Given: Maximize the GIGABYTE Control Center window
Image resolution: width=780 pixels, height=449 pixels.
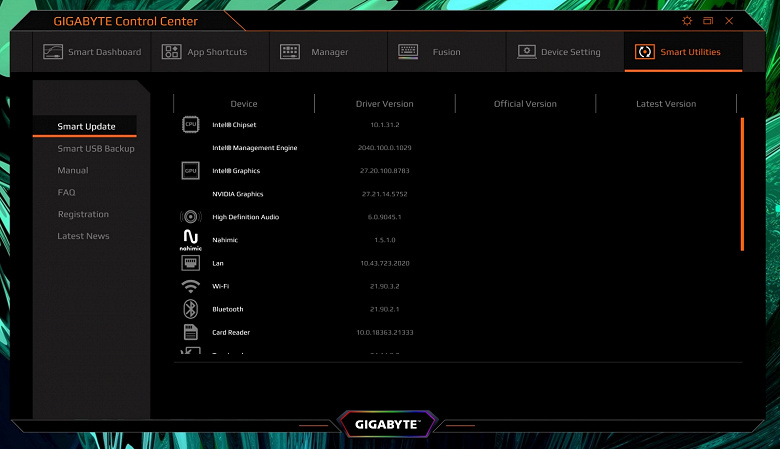Looking at the screenshot, I should tap(708, 21).
